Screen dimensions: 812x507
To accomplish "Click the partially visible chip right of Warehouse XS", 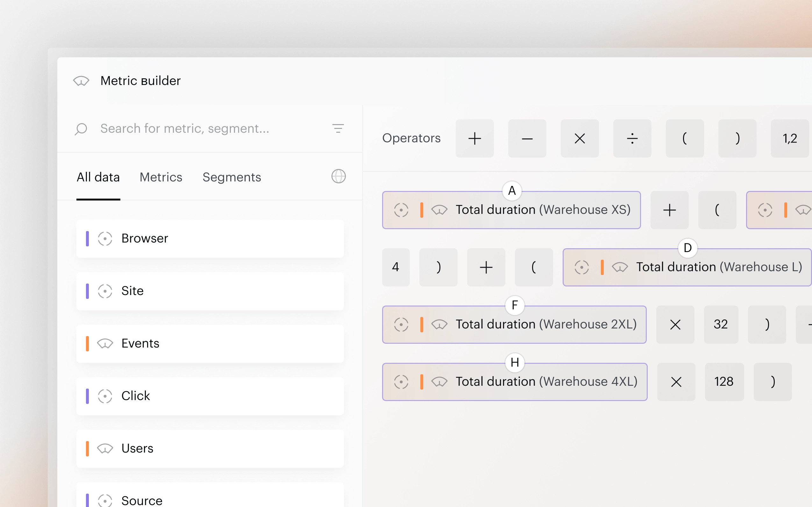I will pyautogui.click(x=779, y=210).
